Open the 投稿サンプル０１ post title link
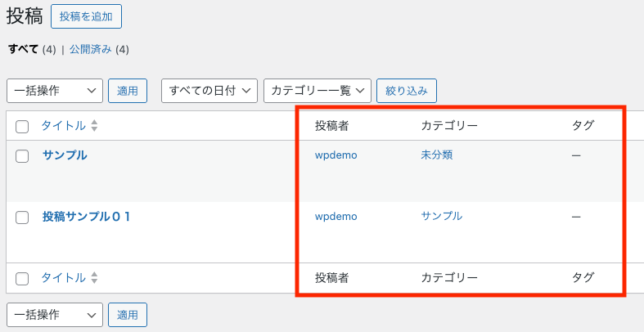The height and width of the screenshot is (332, 644). [86, 217]
